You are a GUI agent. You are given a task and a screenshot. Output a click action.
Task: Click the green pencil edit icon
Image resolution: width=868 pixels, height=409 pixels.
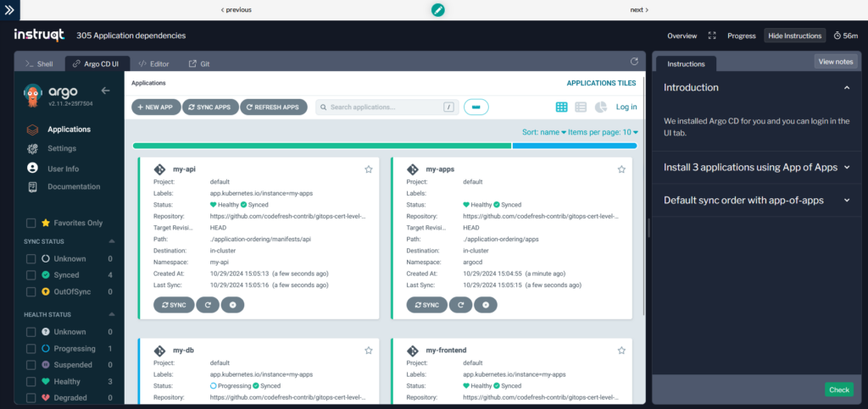click(x=438, y=9)
